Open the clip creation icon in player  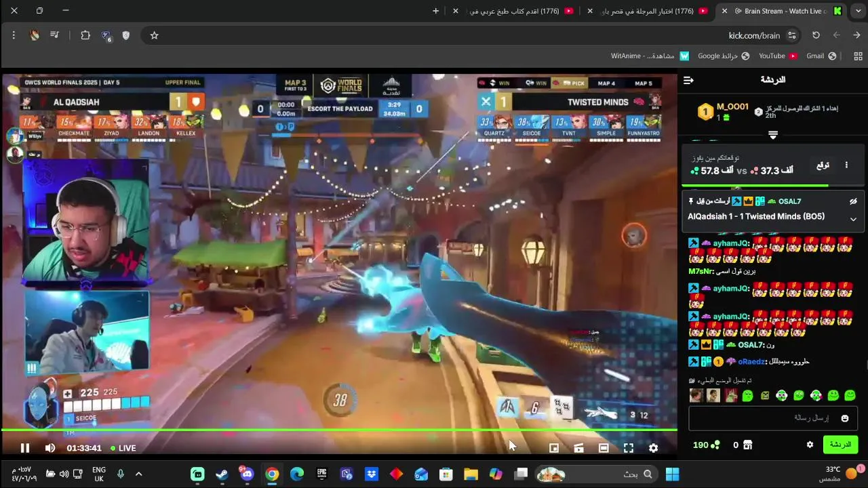click(x=578, y=448)
